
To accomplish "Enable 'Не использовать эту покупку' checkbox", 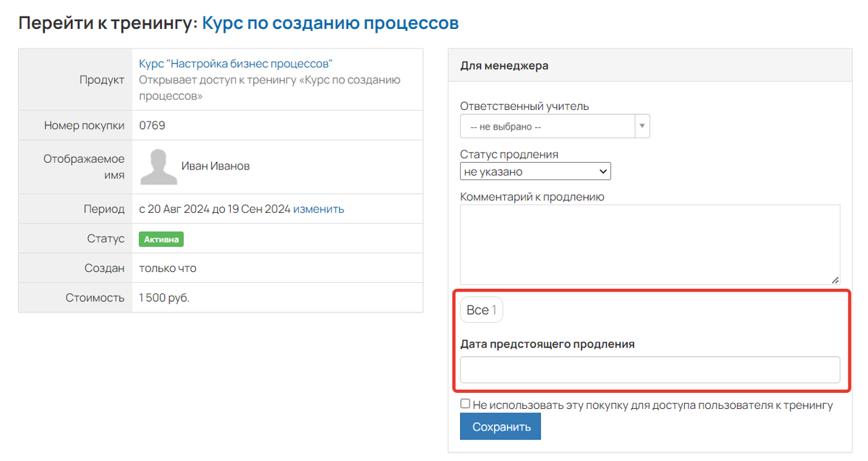I will pos(465,403).
